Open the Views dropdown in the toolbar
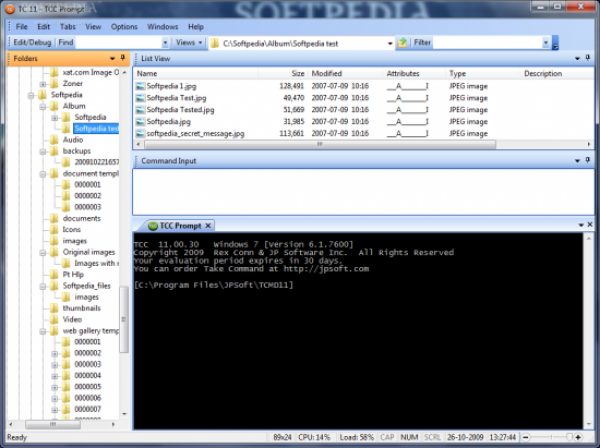 click(187, 43)
